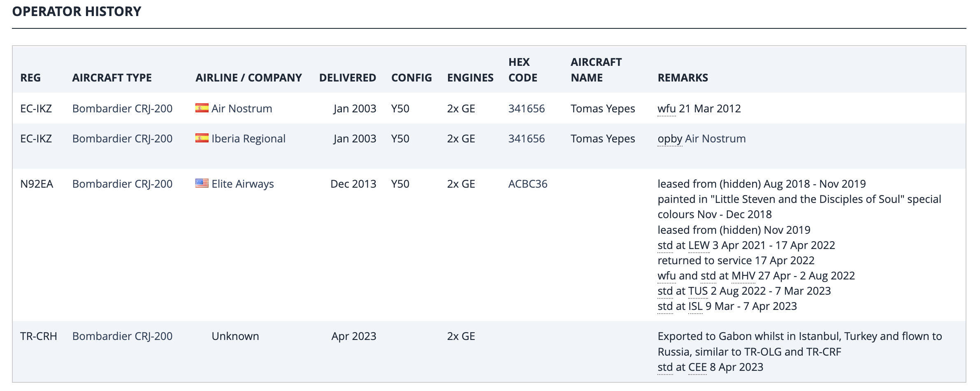
Task: Click the REMARKS column header
Action: 683,78
